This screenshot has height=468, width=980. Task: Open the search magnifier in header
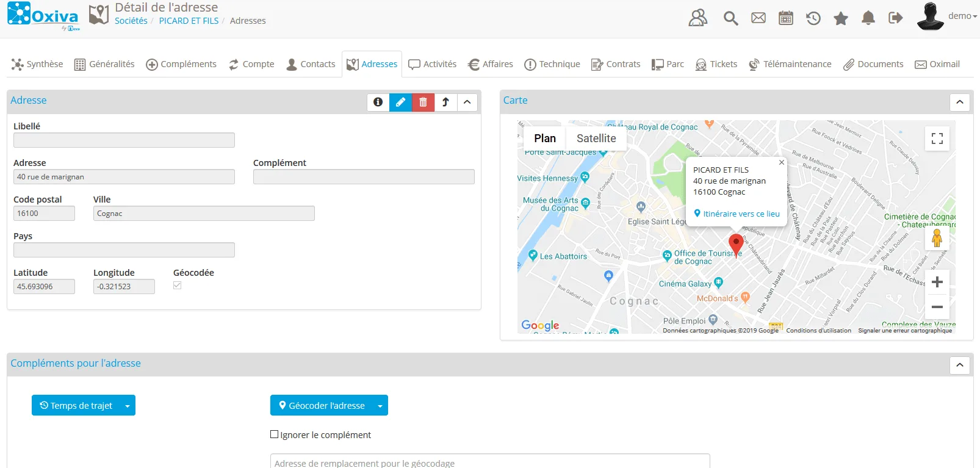coord(730,18)
